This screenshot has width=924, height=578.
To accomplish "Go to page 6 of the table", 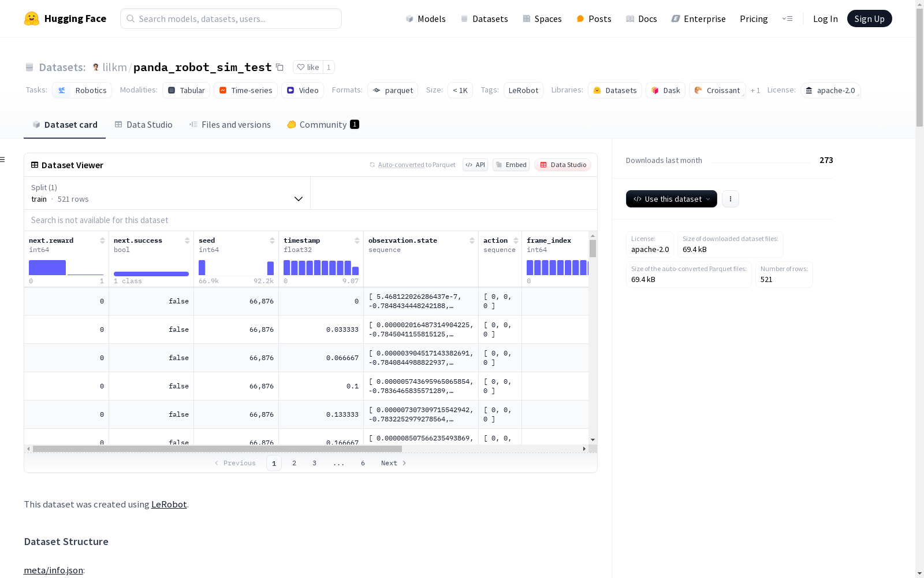I will 363,463.
